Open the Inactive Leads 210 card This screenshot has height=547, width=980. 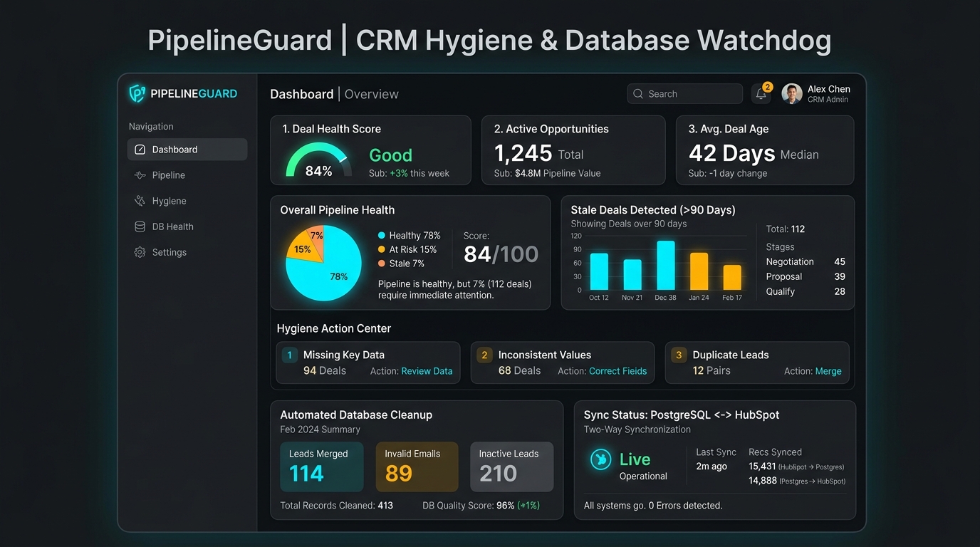click(512, 467)
